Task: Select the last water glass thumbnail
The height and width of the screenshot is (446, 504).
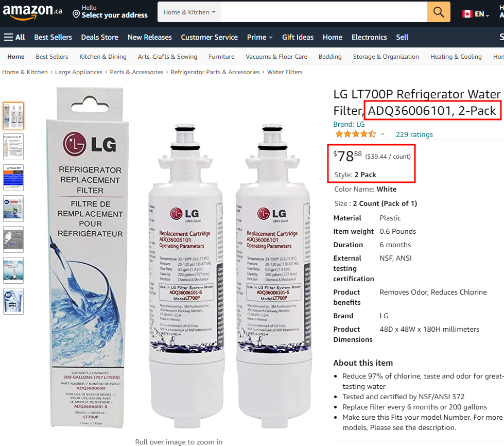Action: click(x=13, y=301)
